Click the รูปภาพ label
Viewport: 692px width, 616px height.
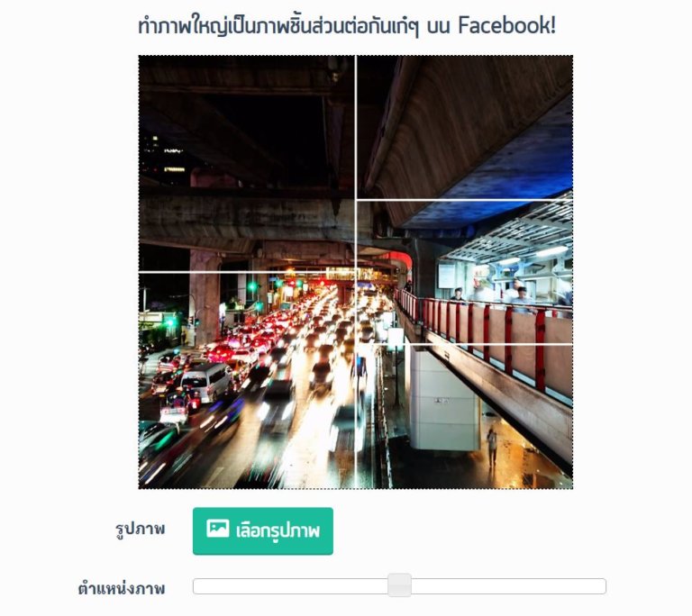pyautogui.click(x=141, y=529)
